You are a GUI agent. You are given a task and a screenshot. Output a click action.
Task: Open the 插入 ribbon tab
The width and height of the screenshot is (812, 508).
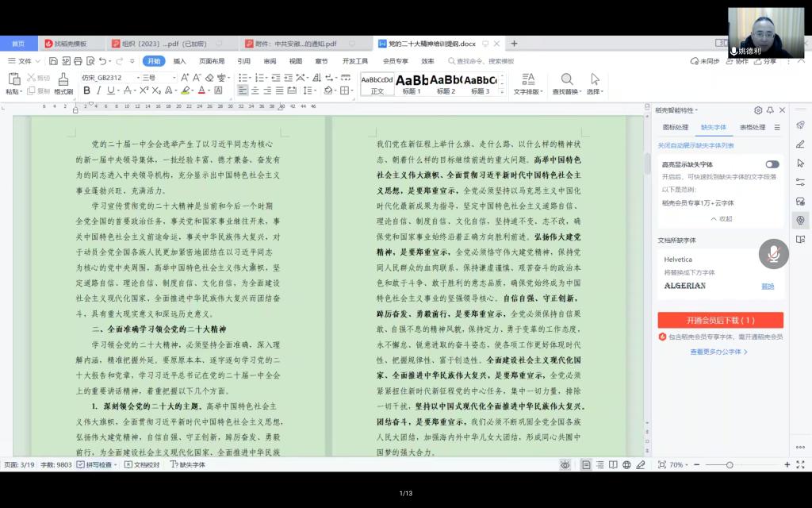click(180, 61)
